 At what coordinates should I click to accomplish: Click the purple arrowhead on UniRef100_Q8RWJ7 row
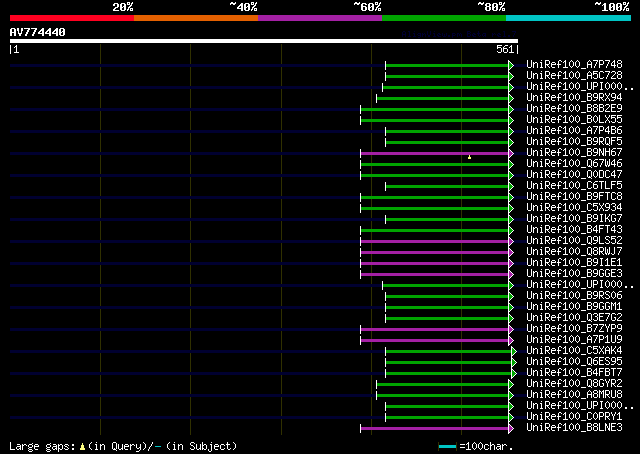[x=511, y=253]
